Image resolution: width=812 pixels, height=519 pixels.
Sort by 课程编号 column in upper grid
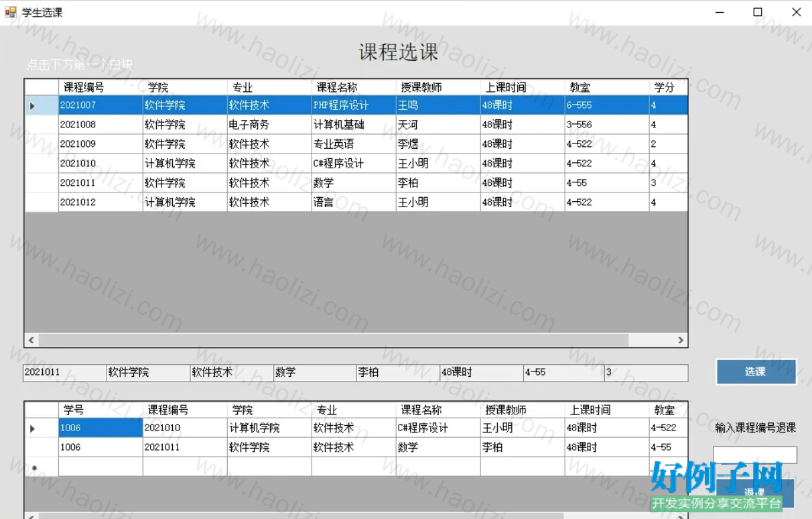pyautogui.click(x=100, y=87)
